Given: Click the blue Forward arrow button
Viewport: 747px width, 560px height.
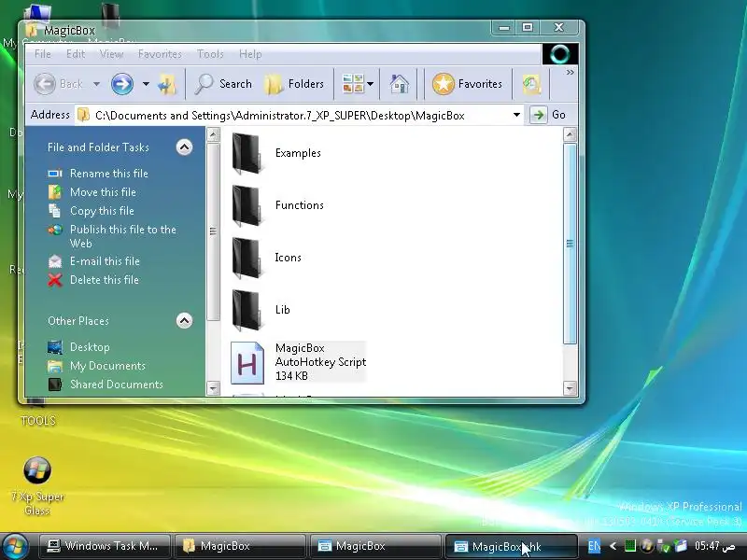Looking at the screenshot, I should pyautogui.click(x=122, y=84).
